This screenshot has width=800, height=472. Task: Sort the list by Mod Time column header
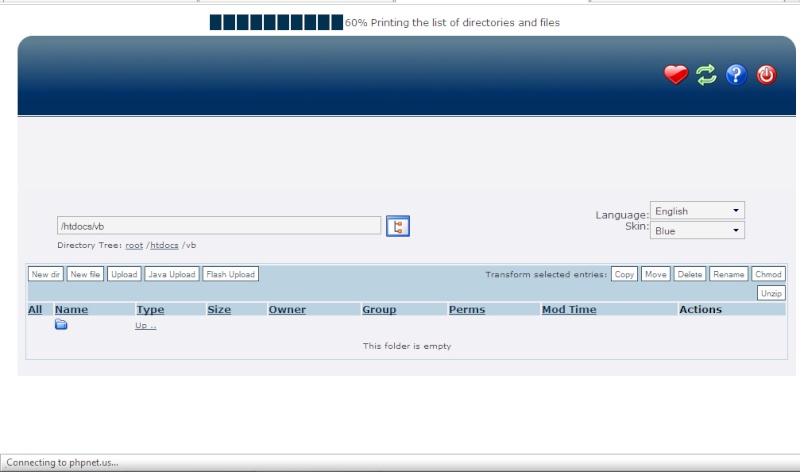(x=568, y=310)
